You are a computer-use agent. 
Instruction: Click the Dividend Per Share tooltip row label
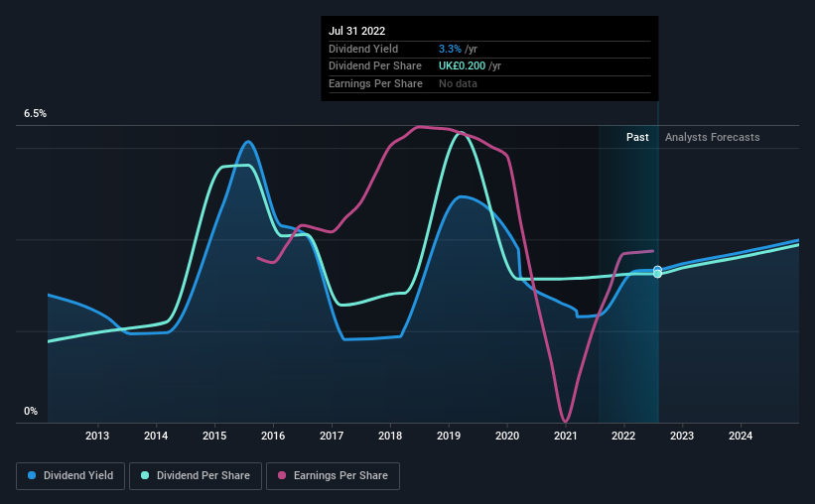(375, 66)
